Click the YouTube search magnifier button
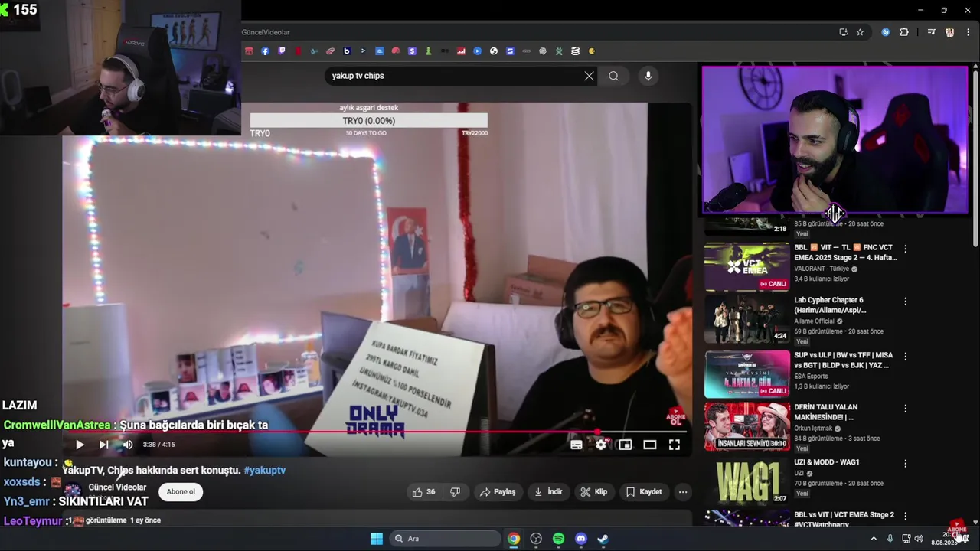980x551 pixels. click(x=613, y=76)
